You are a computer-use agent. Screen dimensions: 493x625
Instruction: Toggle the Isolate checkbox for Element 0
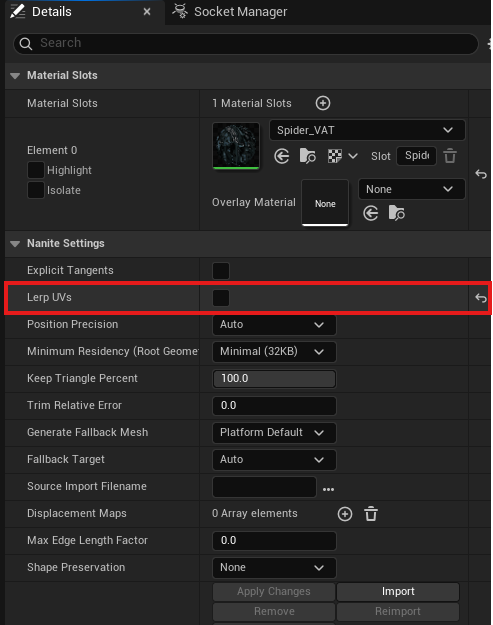tap(36, 190)
